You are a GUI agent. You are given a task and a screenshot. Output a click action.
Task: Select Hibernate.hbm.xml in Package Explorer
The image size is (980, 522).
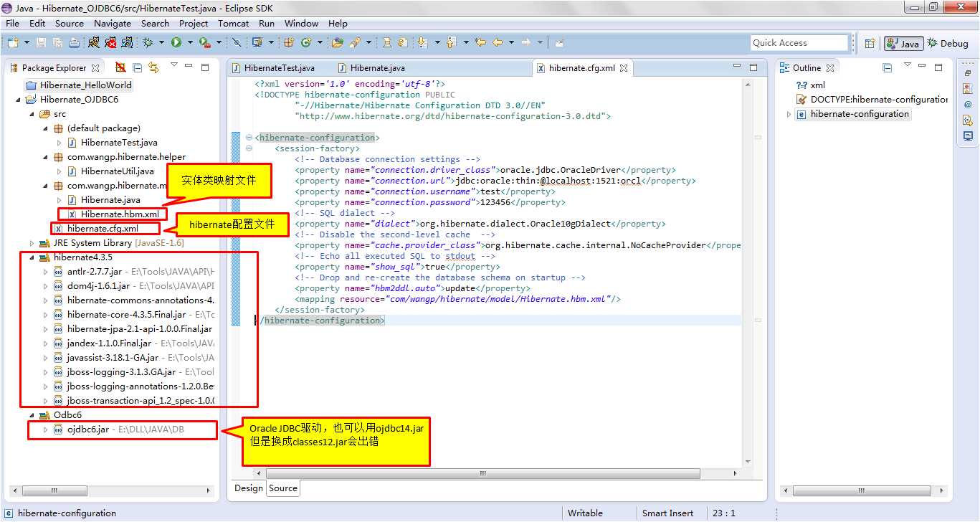point(120,214)
